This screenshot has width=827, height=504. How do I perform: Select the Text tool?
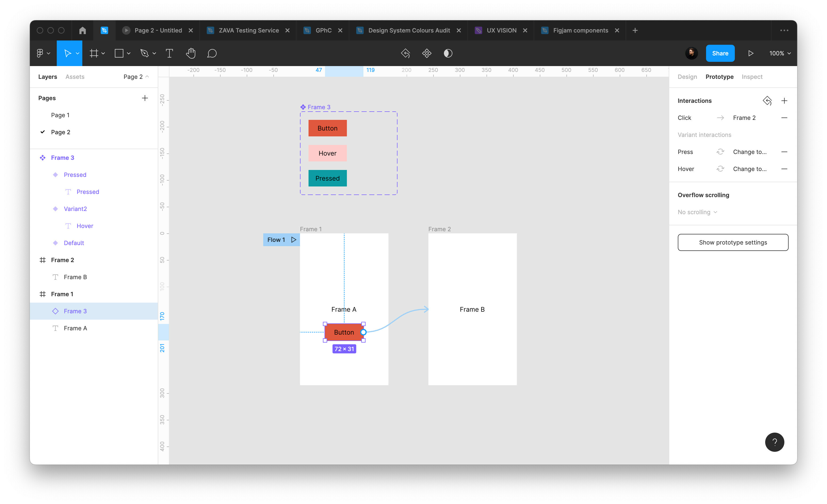tap(169, 53)
